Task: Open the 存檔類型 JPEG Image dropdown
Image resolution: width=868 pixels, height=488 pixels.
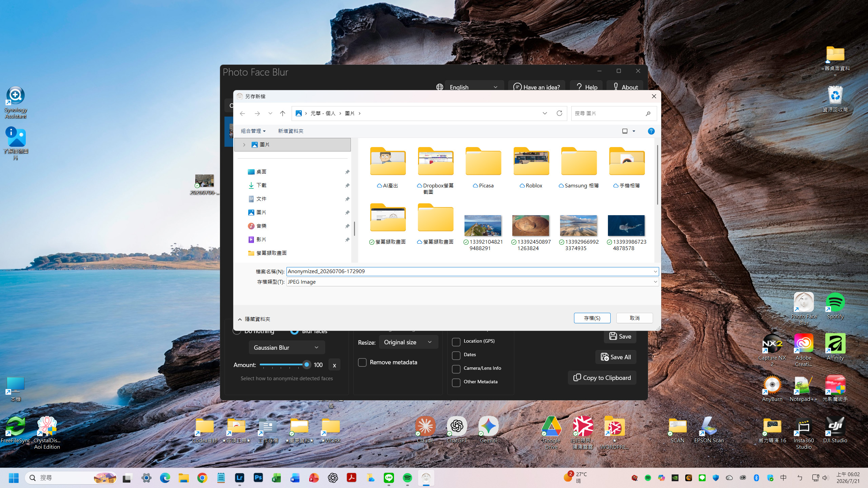Action: click(473, 282)
